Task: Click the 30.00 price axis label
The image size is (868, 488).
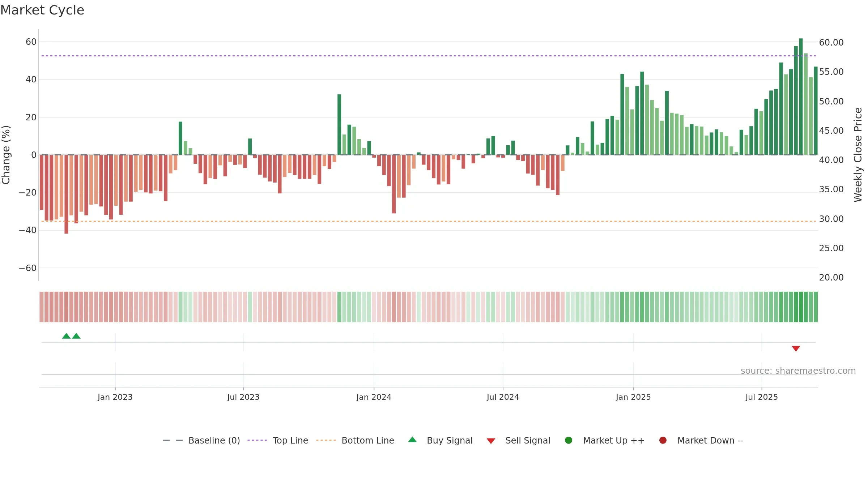Action: click(831, 219)
